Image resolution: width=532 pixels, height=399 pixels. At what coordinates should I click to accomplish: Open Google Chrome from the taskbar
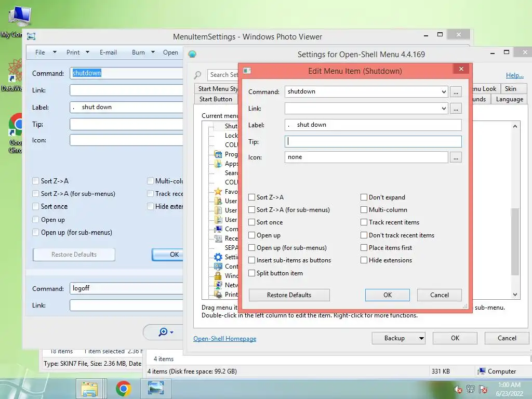[123, 389]
